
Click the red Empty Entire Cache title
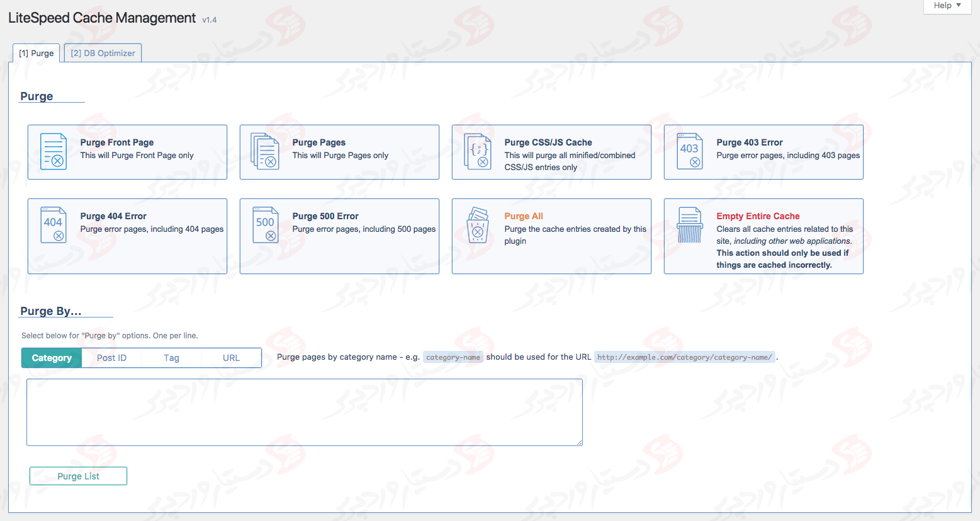point(757,216)
